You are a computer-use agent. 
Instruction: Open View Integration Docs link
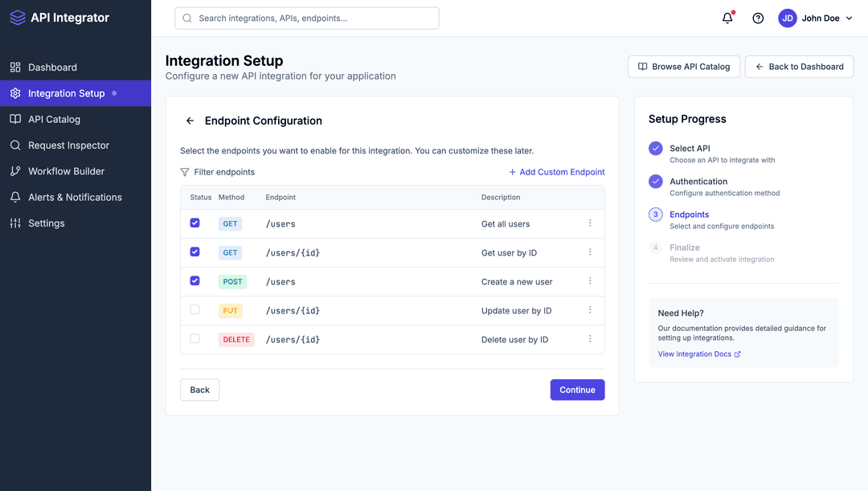coord(694,354)
